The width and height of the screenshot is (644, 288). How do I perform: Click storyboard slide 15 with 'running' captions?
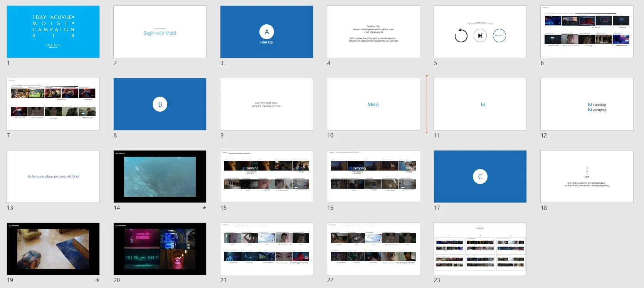pos(267,177)
